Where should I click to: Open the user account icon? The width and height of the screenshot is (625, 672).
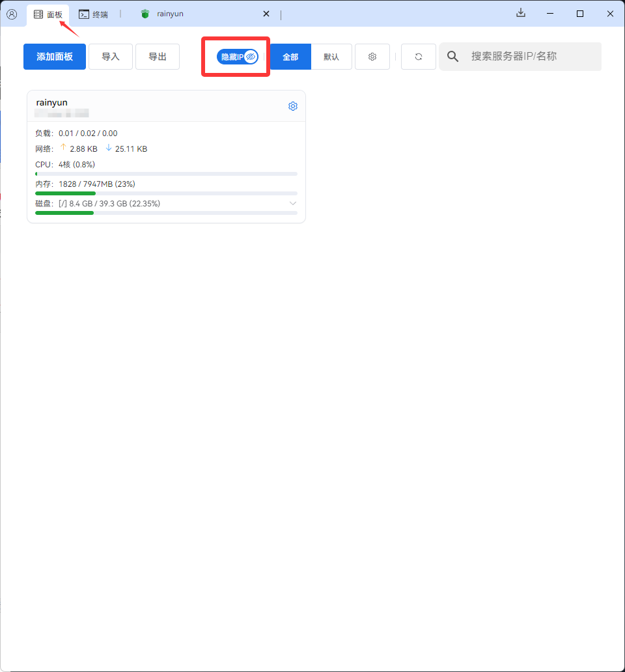(x=12, y=14)
